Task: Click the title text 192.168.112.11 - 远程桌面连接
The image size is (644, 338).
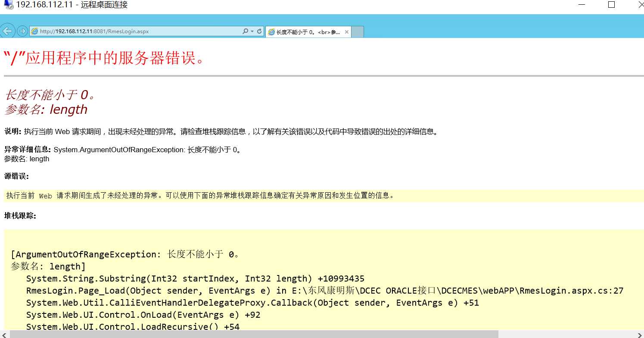Action: pos(72,5)
